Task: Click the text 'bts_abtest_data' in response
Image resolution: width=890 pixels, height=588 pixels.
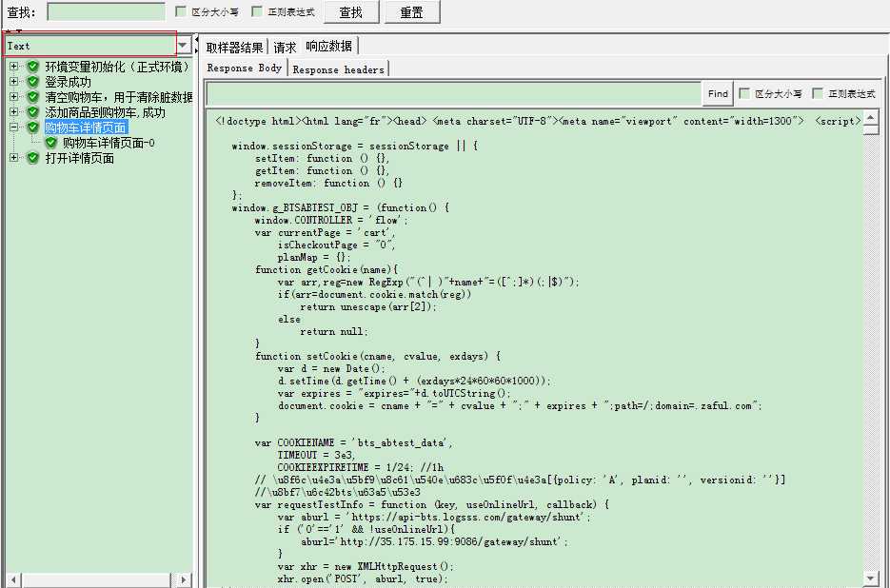Action: [x=402, y=442]
